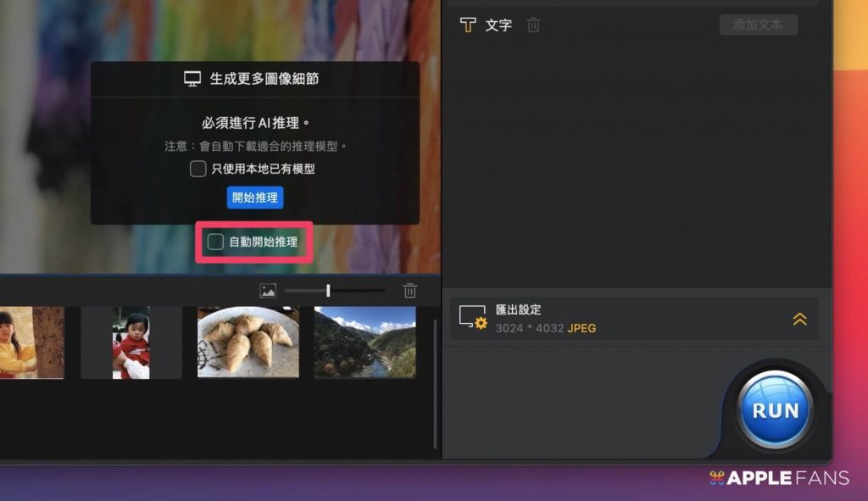Expand the 匯出設定 panel chevron

tap(799, 319)
